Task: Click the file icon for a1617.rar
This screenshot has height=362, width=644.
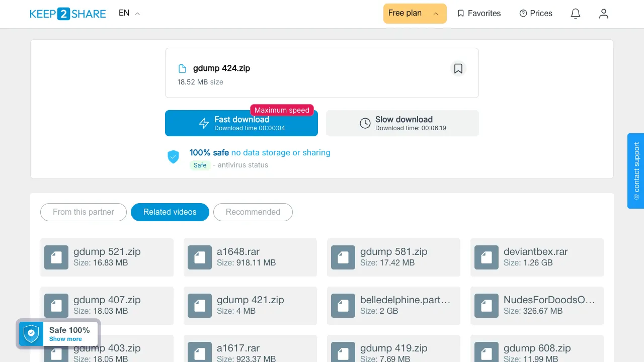Action: coord(200,352)
